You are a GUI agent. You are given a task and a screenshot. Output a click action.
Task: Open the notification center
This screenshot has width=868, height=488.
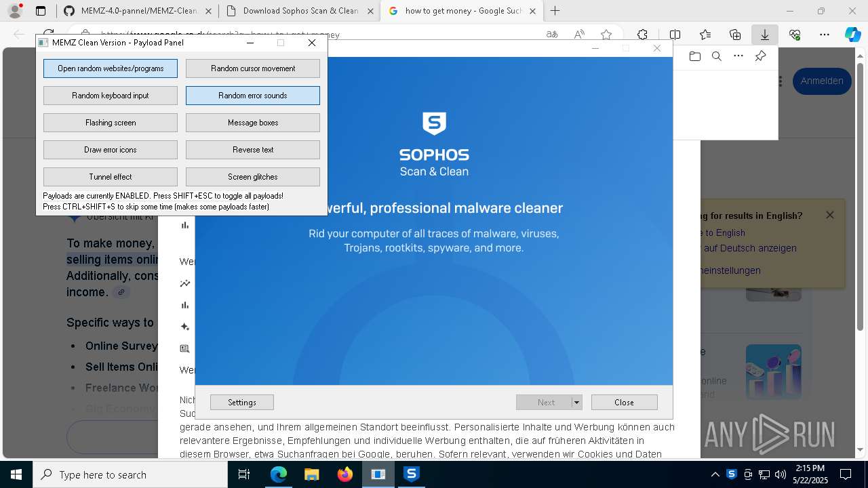(846, 474)
